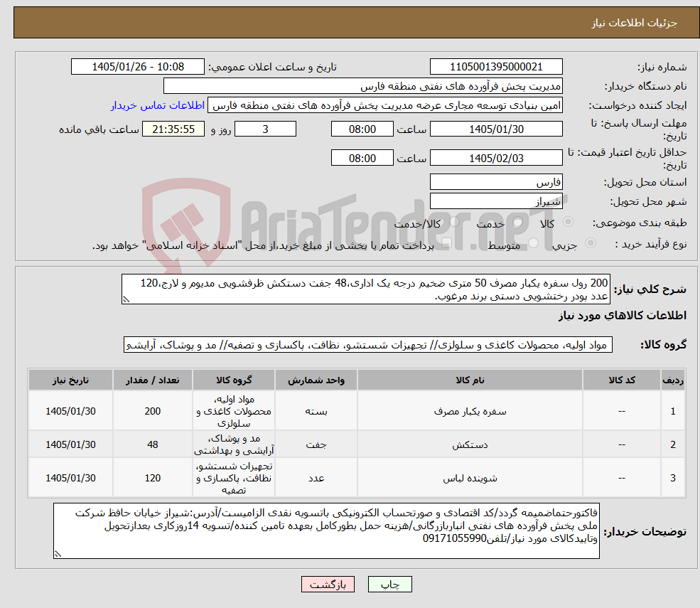Click the remaining time field 21:35:55

pyautogui.click(x=173, y=129)
